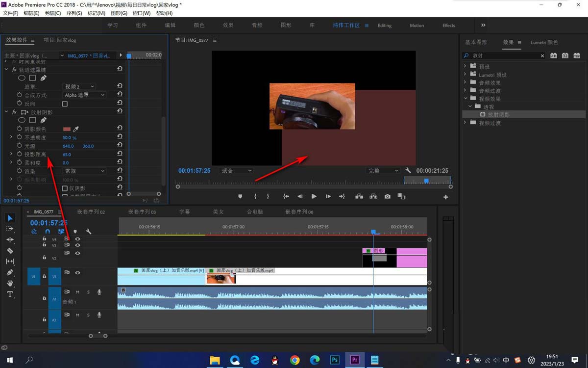Open the 渲染 常规 dropdown
The height and width of the screenshot is (368, 588).
coord(85,171)
